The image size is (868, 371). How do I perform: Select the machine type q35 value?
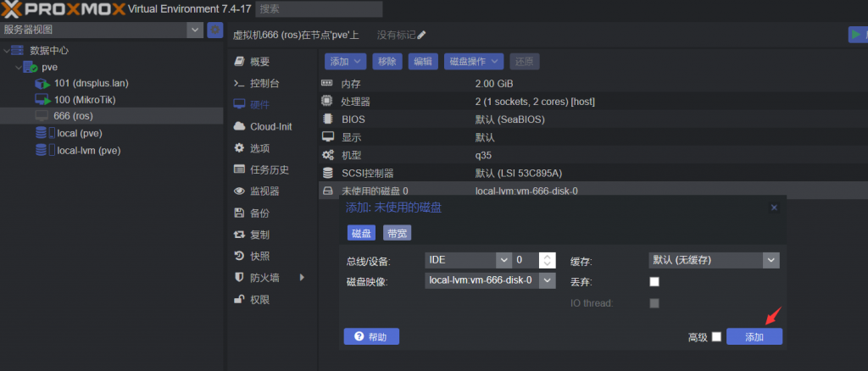pyautogui.click(x=483, y=155)
